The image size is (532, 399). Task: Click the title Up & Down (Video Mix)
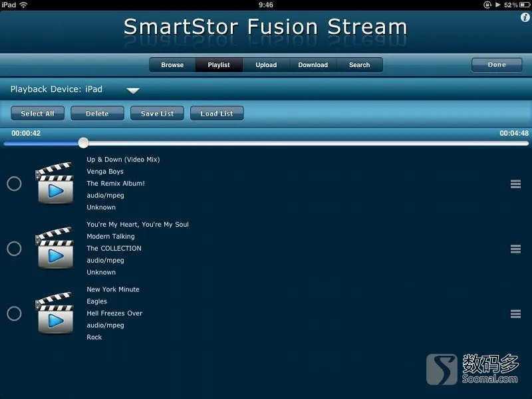point(123,160)
